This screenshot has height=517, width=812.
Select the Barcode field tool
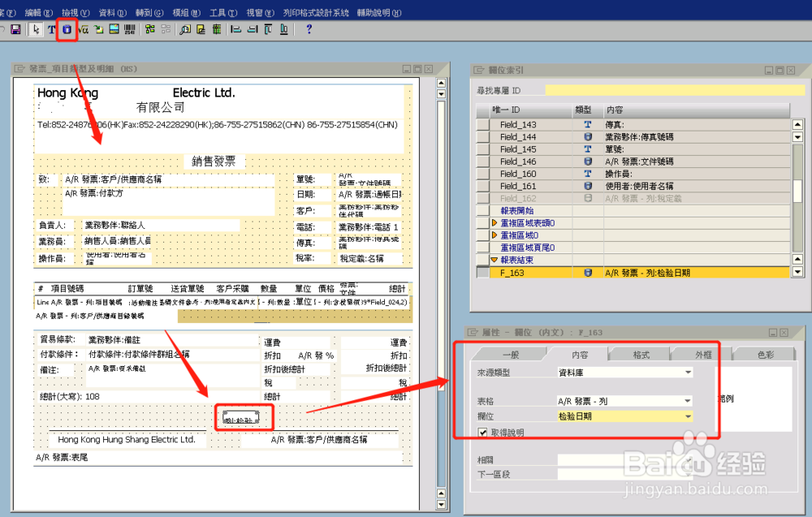coord(129,29)
